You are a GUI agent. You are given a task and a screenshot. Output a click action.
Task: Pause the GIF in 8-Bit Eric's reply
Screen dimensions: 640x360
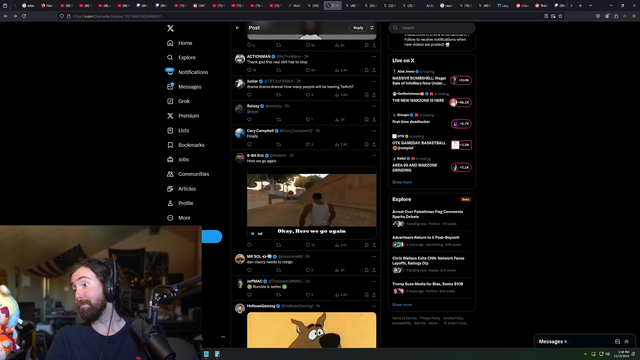(x=253, y=233)
